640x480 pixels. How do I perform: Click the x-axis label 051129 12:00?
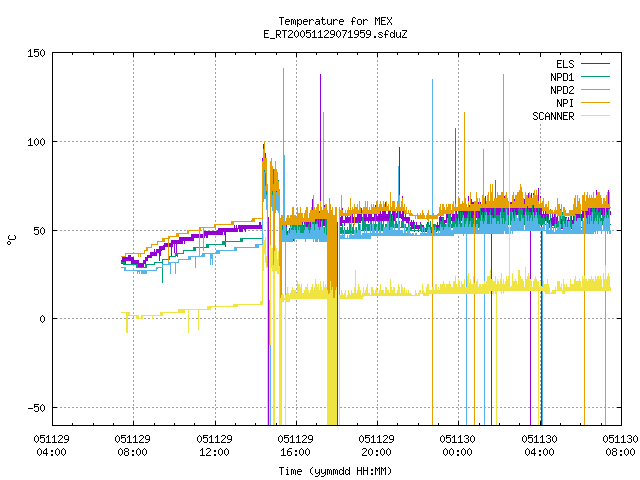(x=214, y=446)
